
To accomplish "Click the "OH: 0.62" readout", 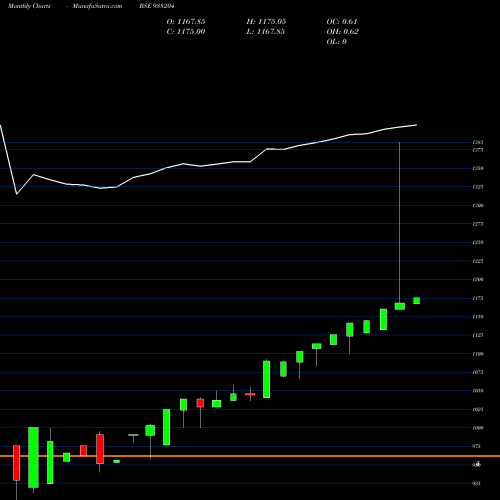I will click(x=342, y=32).
